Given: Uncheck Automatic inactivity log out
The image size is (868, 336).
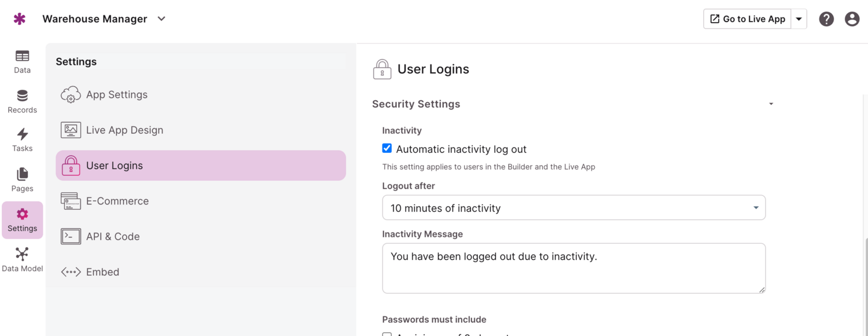Looking at the screenshot, I should (387, 148).
